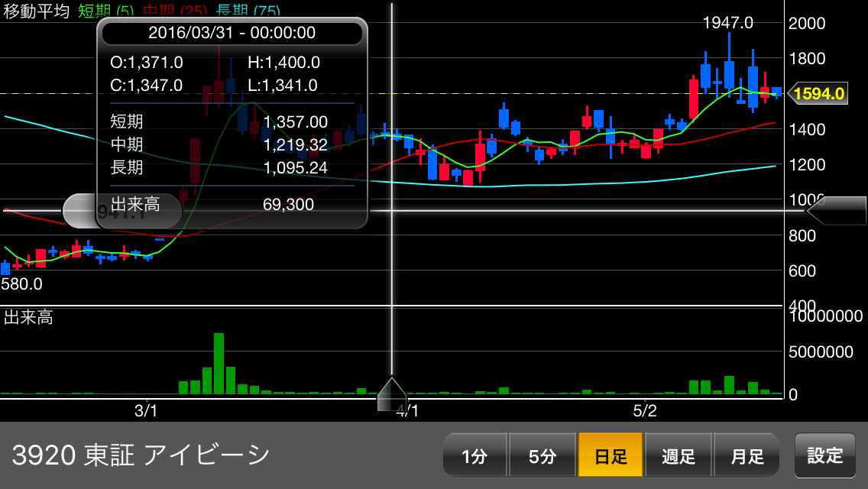Viewport: 868px width, 489px height.
Task: Tap the 1947.0 high price label
Action: coord(727,23)
